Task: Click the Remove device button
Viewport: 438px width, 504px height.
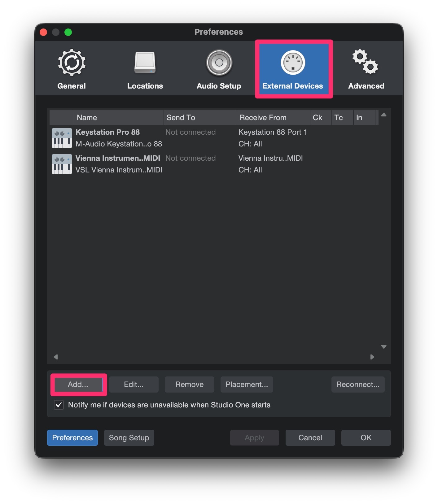Action: 189,385
